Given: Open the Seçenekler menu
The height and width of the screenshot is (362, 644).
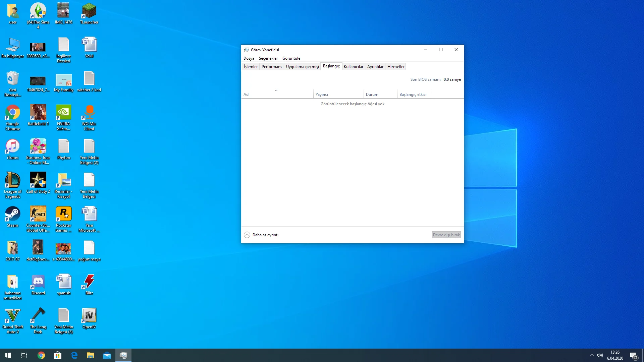Looking at the screenshot, I should point(268,58).
